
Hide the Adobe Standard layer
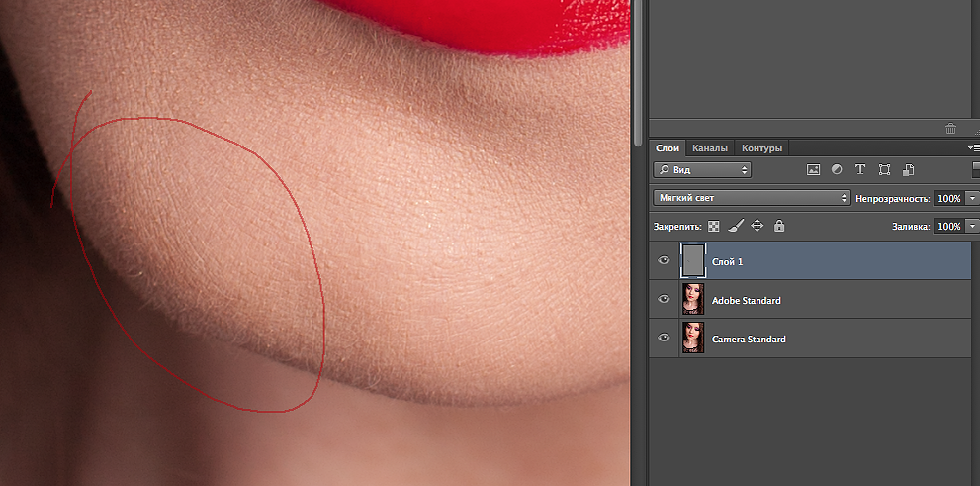click(664, 299)
